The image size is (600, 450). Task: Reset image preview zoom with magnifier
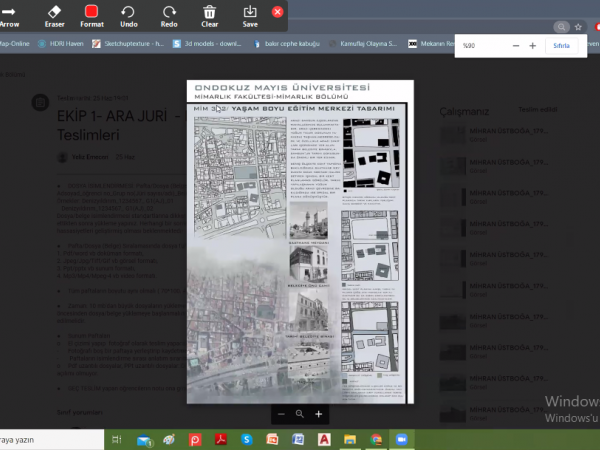pyautogui.click(x=300, y=414)
